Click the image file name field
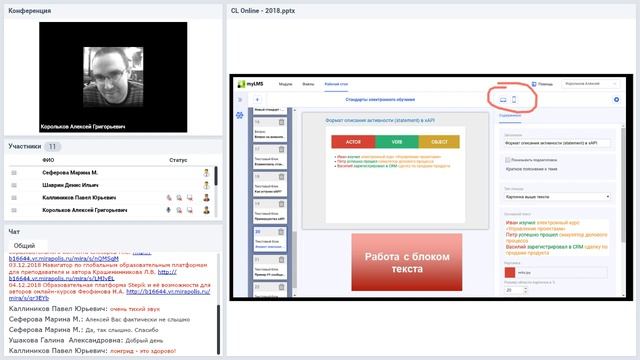 562,273
